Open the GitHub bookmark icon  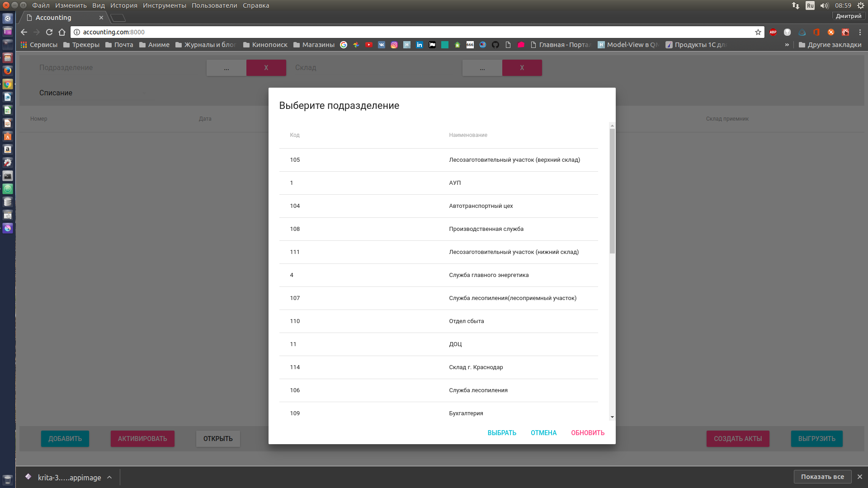click(495, 45)
